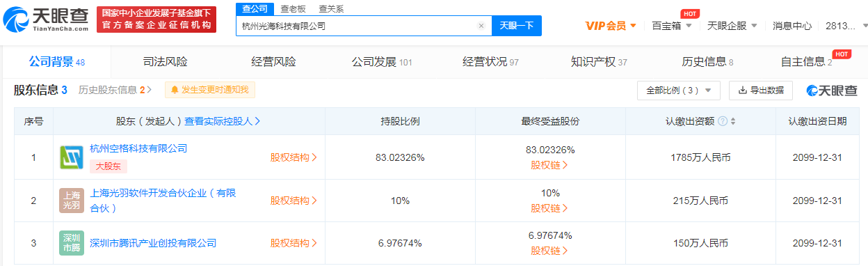Sort by 认缴出资额 using sort arrows
This screenshot has width=868, height=266.
[x=732, y=121]
